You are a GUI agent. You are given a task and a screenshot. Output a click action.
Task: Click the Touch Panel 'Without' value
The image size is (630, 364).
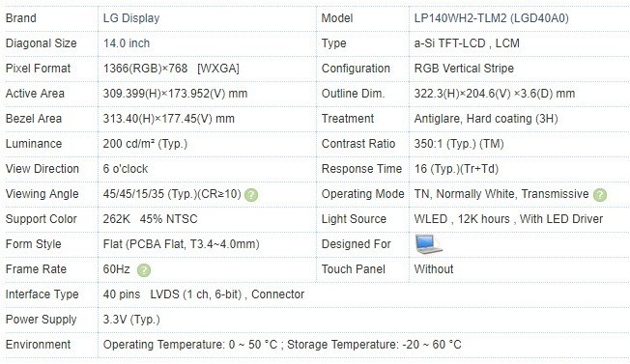(x=434, y=268)
